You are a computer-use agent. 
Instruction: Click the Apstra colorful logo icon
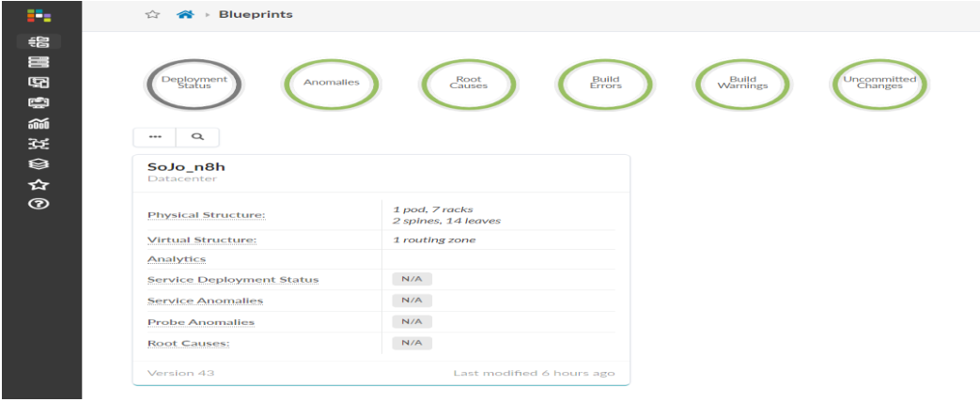pos(39,16)
